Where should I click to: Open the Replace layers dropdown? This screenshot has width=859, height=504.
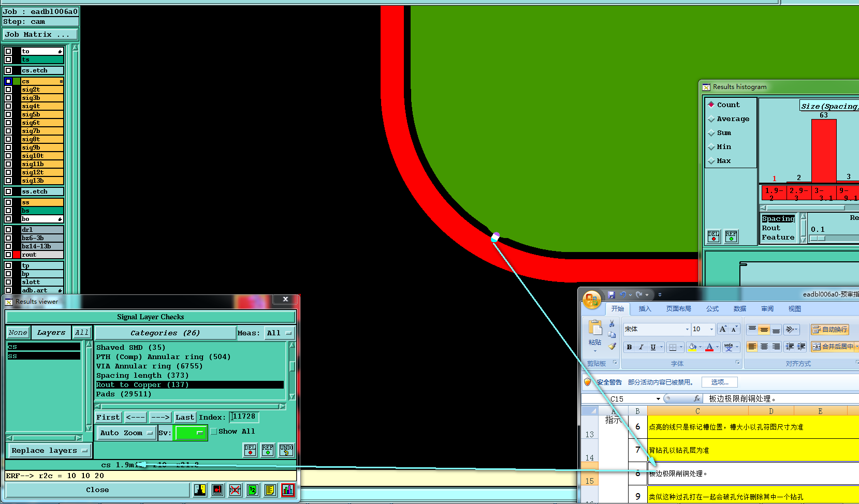49,450
